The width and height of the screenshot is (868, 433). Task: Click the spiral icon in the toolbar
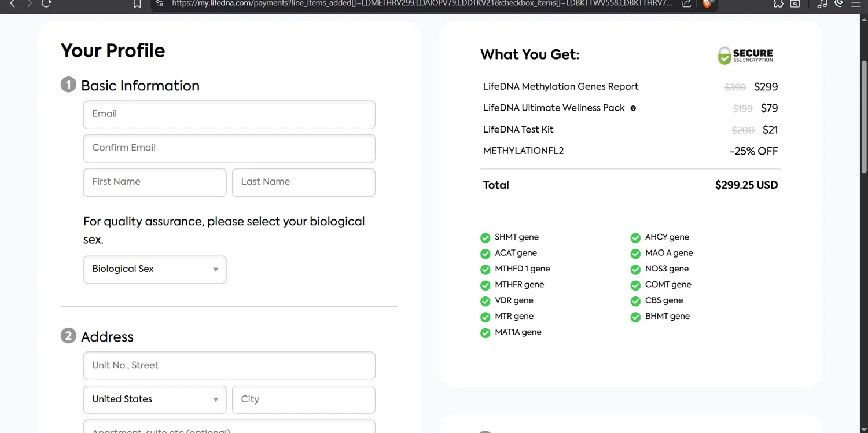point(839,3)
